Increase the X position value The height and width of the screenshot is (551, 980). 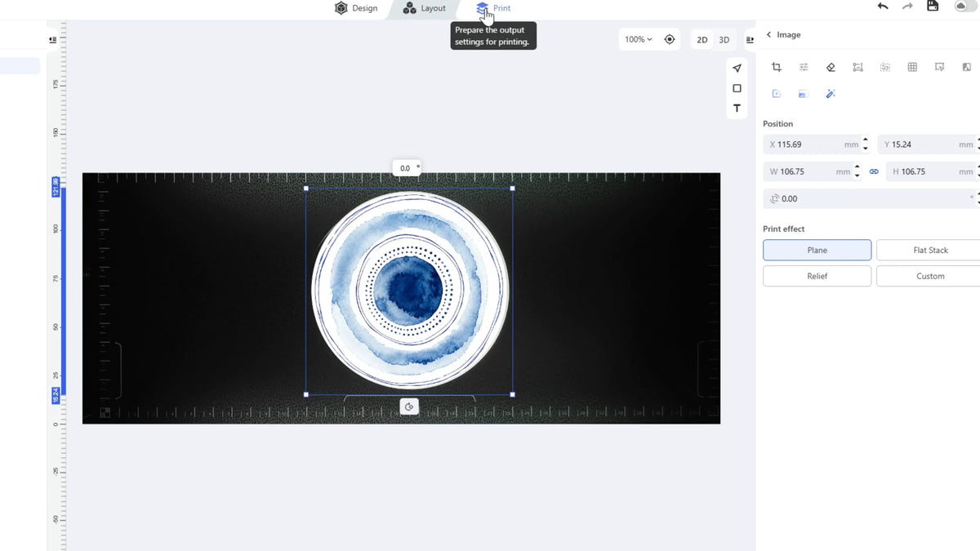click(866, 140)
